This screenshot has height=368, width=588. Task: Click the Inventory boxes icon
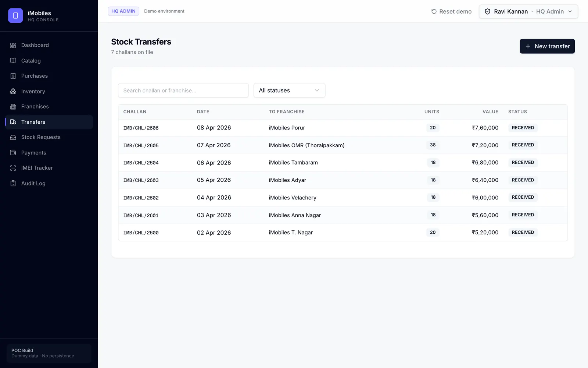(x=13, y=91)
